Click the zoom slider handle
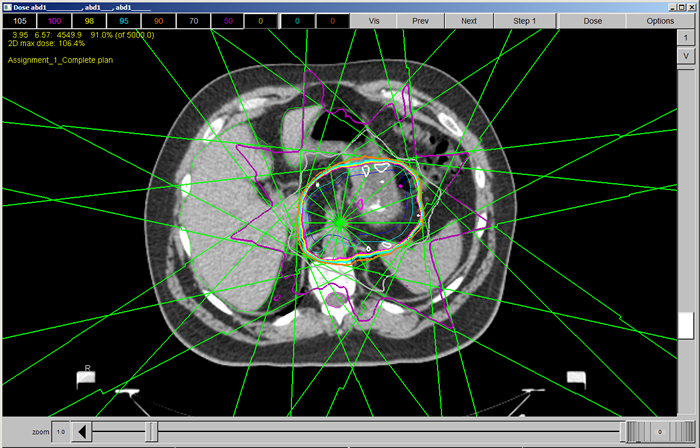This screenshot has width=700, height=448. pos(151,431)
